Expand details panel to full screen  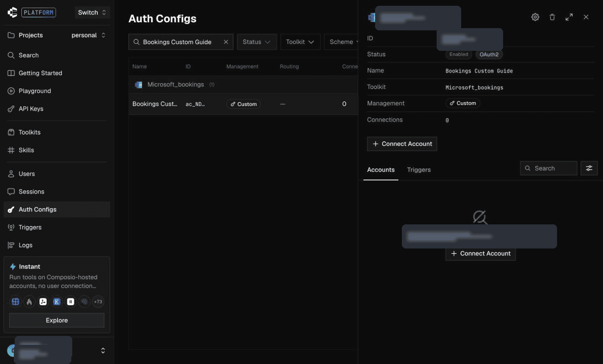pyautogui.click(x=569, y=17)
